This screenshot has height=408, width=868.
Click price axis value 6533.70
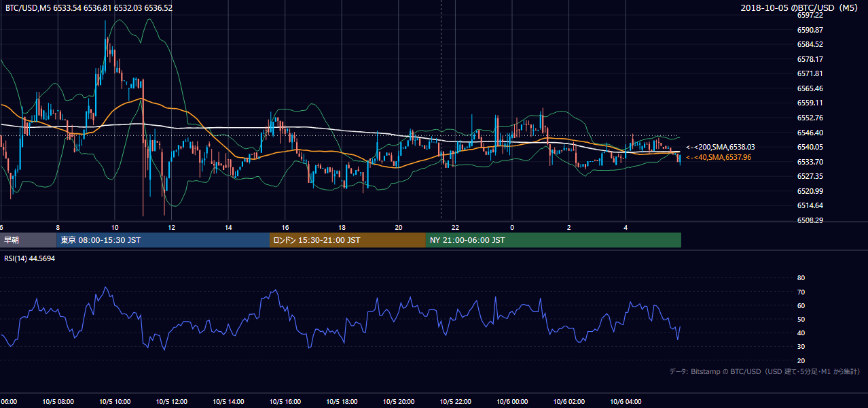click(810, 162)
